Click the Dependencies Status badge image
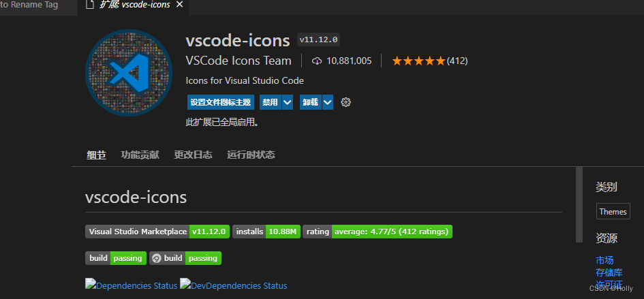Image resolution: width=644 pixels, height=299 pixels. click(132, 285)
